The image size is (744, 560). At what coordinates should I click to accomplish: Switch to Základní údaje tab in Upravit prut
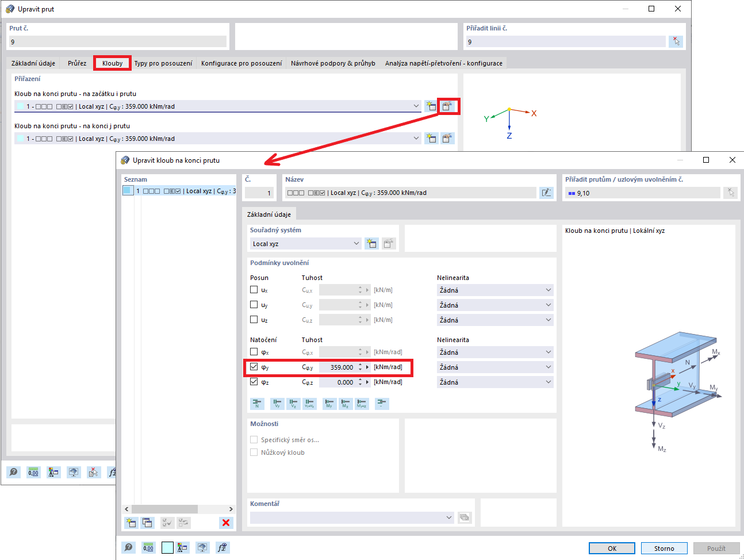click(33, 63)
